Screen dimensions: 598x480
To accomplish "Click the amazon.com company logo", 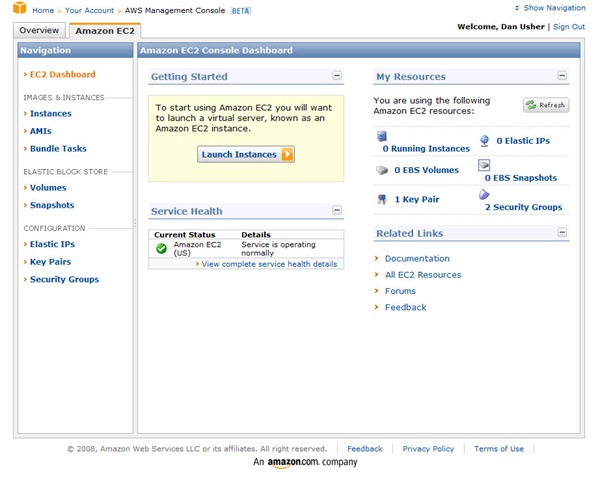I will (293, 462).
